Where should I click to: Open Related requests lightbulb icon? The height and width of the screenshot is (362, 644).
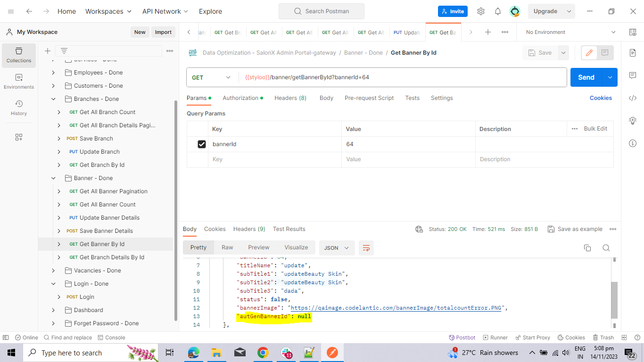point(633,121)
